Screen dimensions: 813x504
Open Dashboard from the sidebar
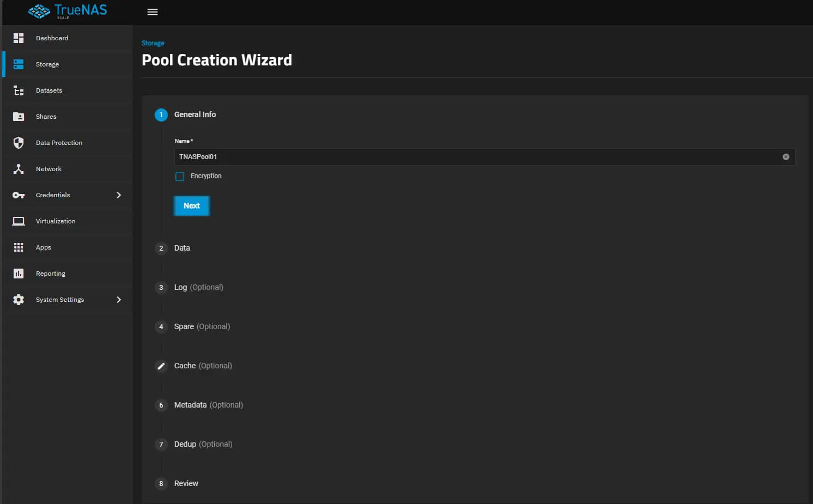pyautogui.click(x=68, y=38)
